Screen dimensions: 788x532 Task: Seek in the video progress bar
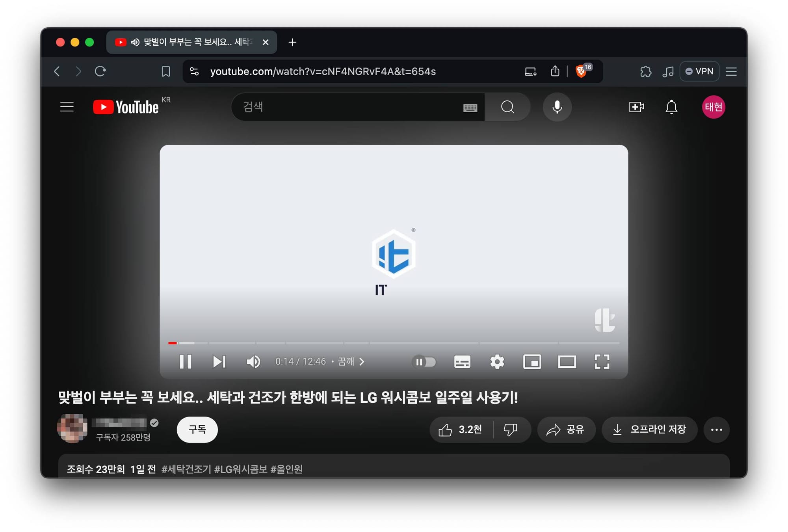394,343
